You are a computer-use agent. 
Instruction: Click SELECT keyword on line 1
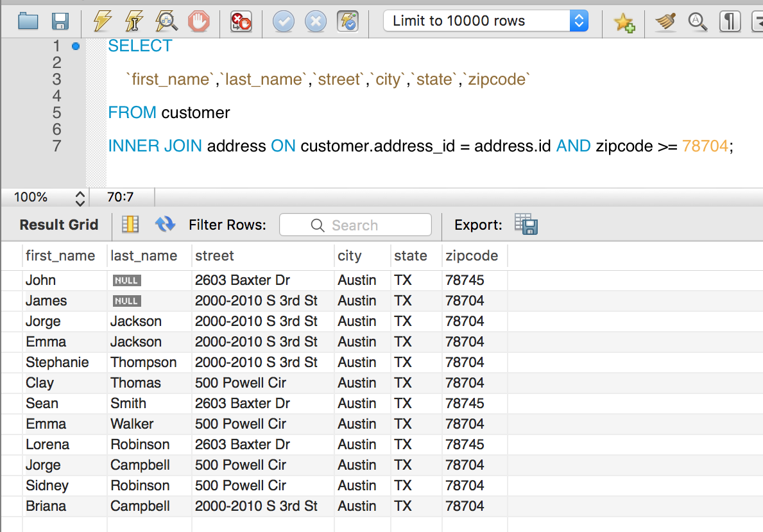(140, 46)
